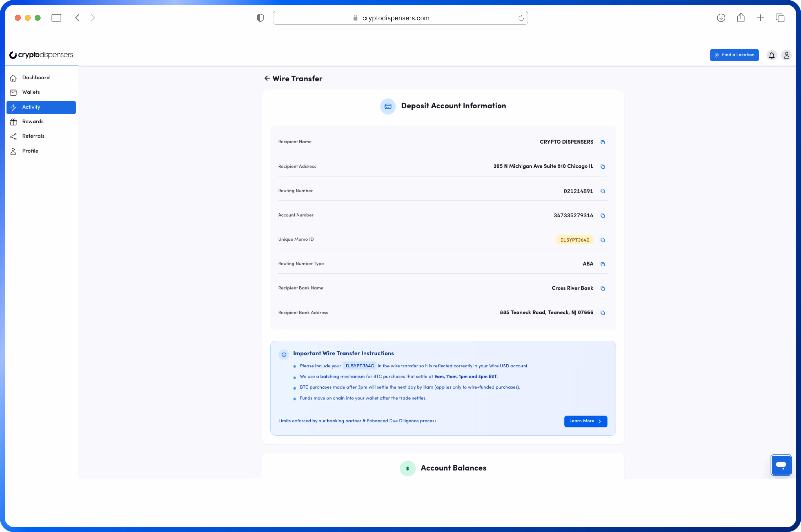Go back using Wire Transfer arrow
Screen dimensions: 801x532
point(267,78)
